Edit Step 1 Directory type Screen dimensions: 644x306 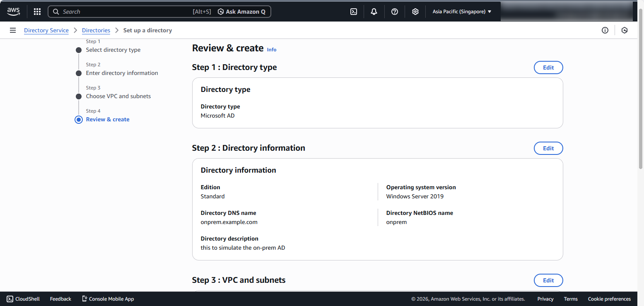click(548, 67)
